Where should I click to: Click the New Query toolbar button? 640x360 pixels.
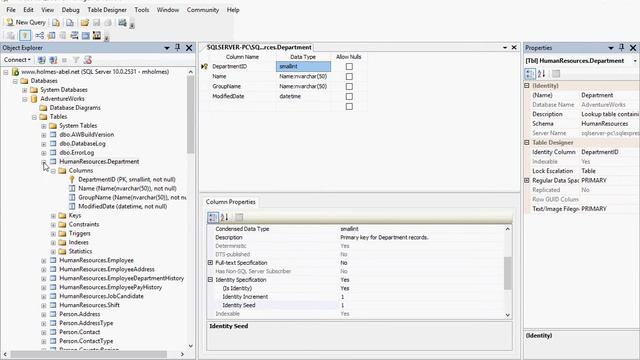click(x=26, y=22)
